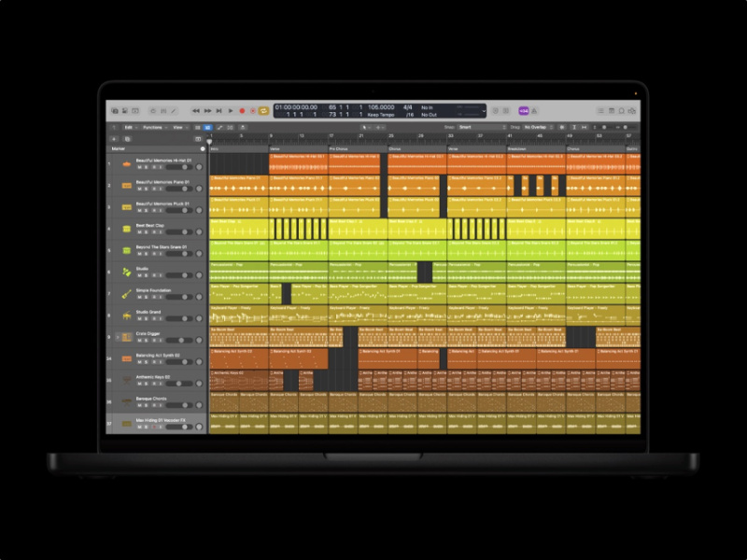The height and width of the screenshot is (560, 747).
Task: Solo the Beautiful Memories Piano 01 track
Action: 147,189
